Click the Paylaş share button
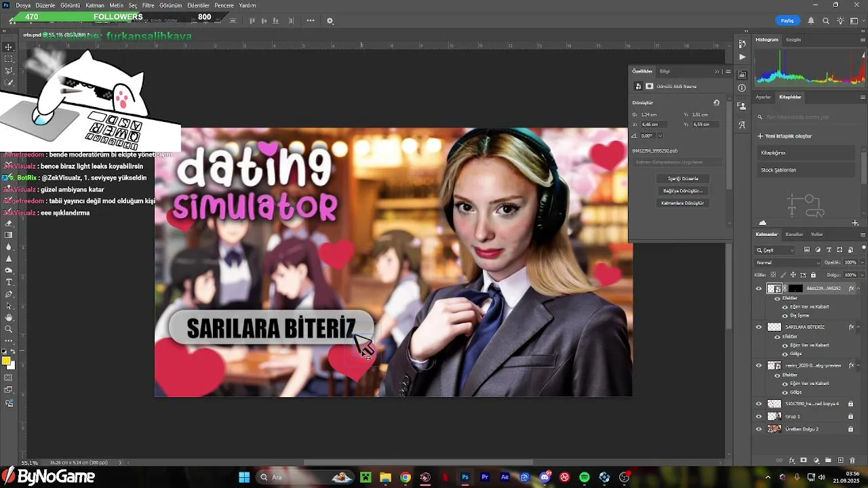 click(787, 21)
